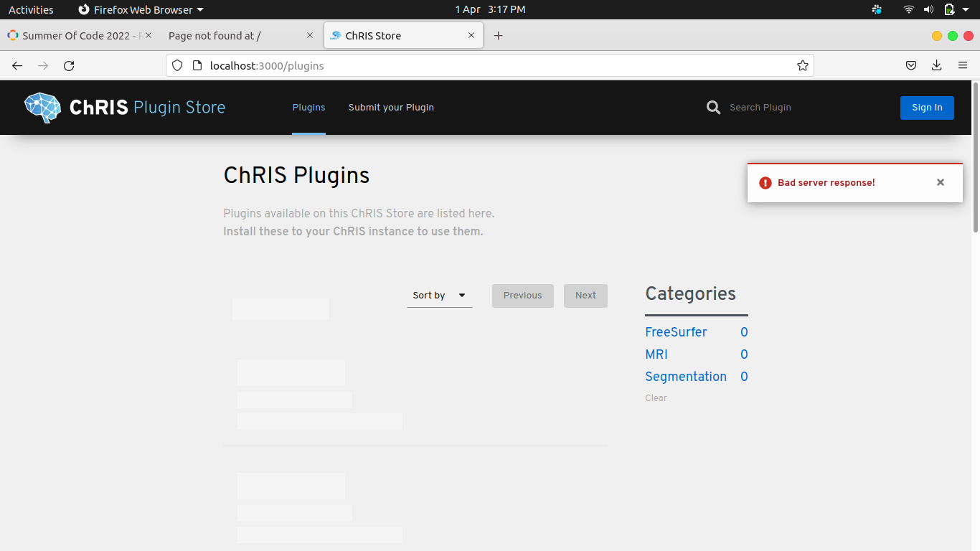Select Submit your Plugin in the navbar

[x=391, y=108]
